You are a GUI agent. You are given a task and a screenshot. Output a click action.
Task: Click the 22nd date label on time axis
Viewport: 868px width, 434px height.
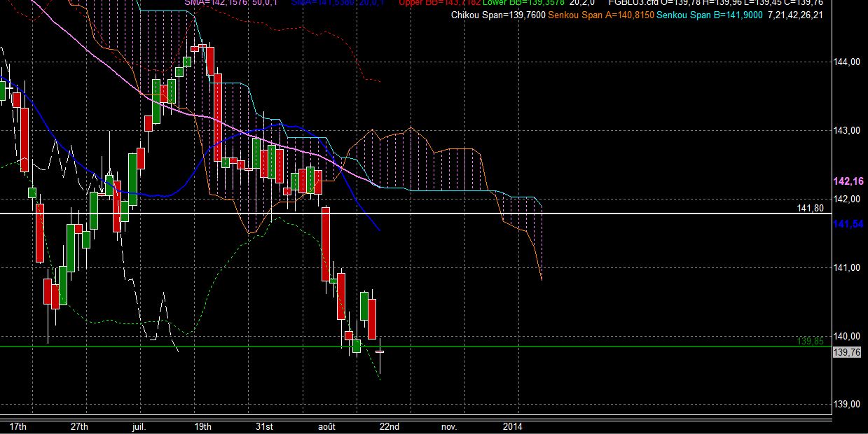[390, 426]
